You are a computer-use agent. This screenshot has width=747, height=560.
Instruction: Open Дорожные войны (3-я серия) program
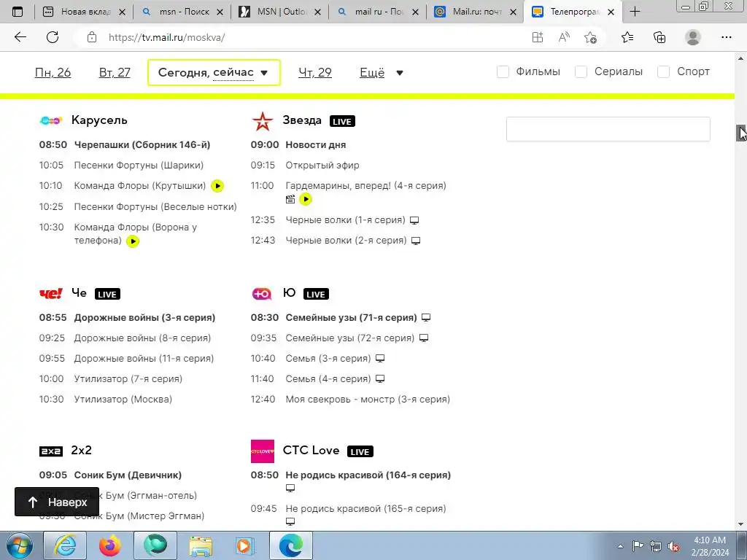(144, 318)
